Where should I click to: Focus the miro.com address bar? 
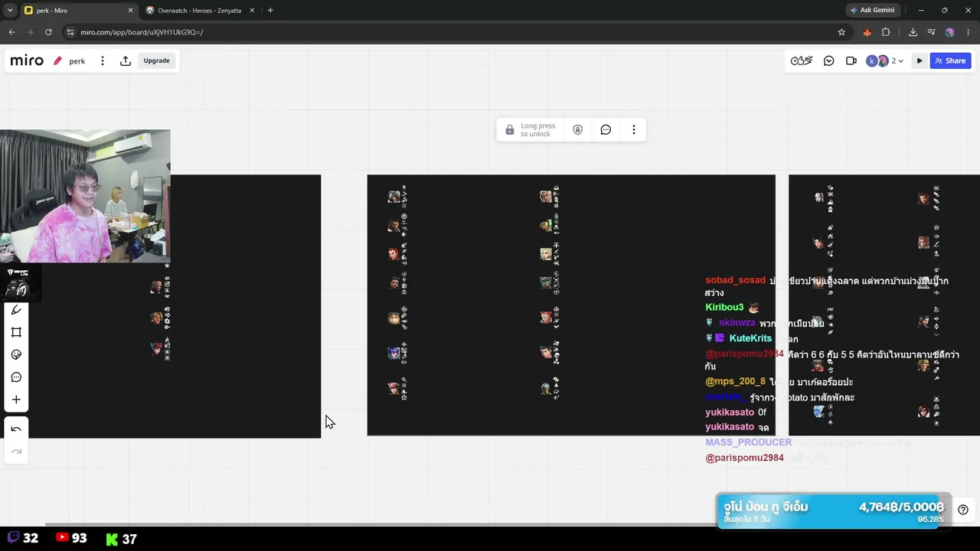click(x=452, y=32)
